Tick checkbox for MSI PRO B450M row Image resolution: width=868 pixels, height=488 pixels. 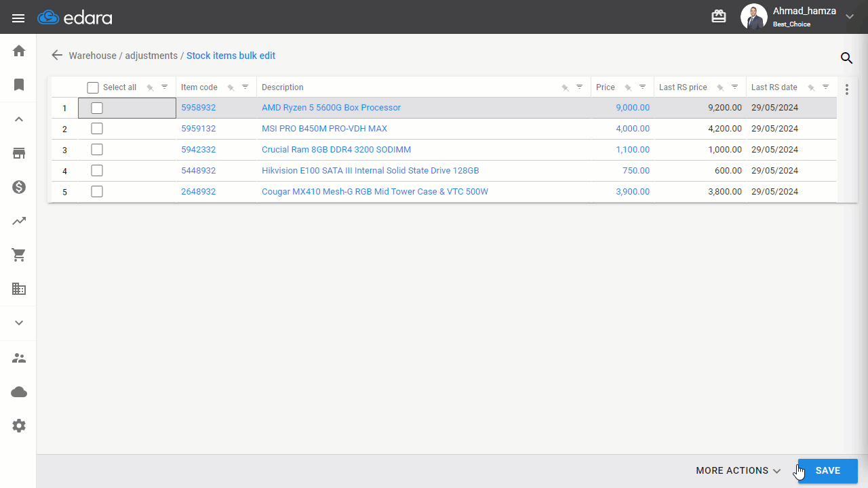[97, 129]
